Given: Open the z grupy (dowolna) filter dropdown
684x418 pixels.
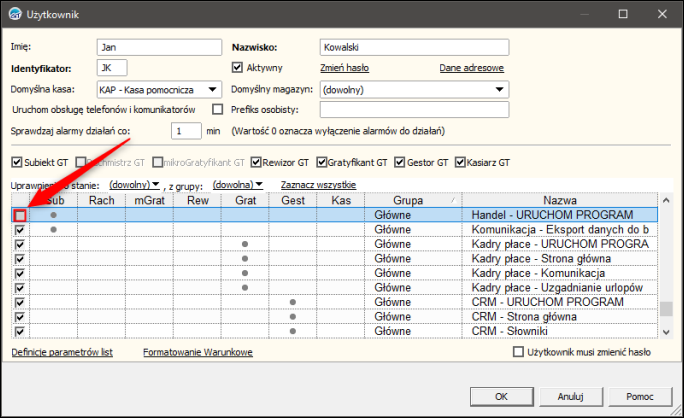Looking at the screenshot, I should (x=238, y=184).
